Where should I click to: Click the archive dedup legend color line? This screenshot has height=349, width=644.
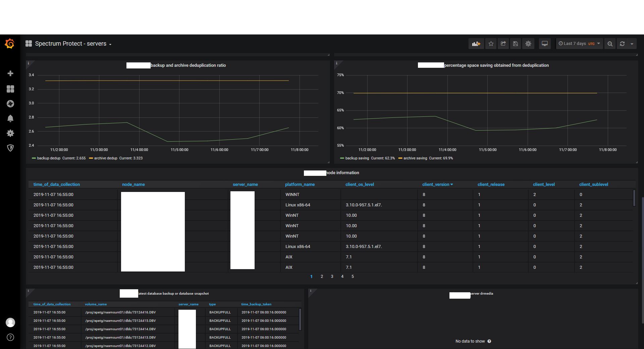[x=91, y=158]
